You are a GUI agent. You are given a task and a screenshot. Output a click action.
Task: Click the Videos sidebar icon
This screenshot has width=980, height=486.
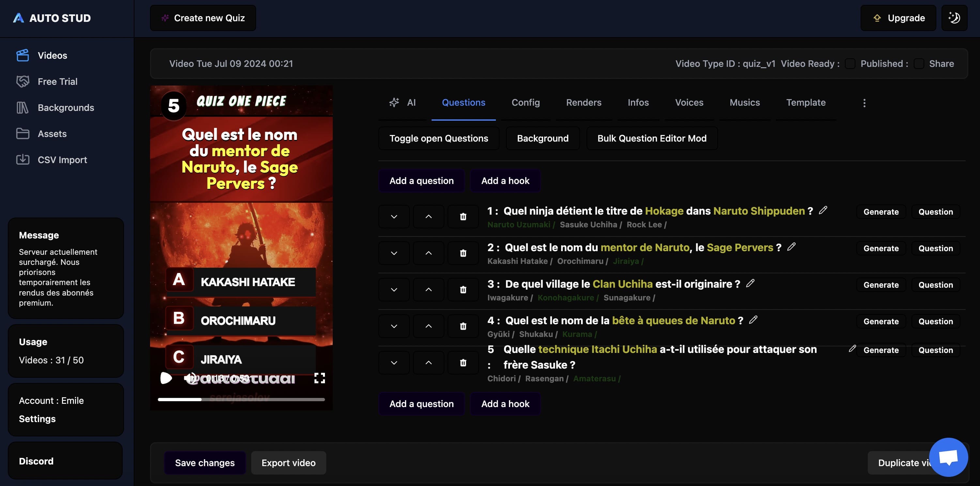click(22, 55)
